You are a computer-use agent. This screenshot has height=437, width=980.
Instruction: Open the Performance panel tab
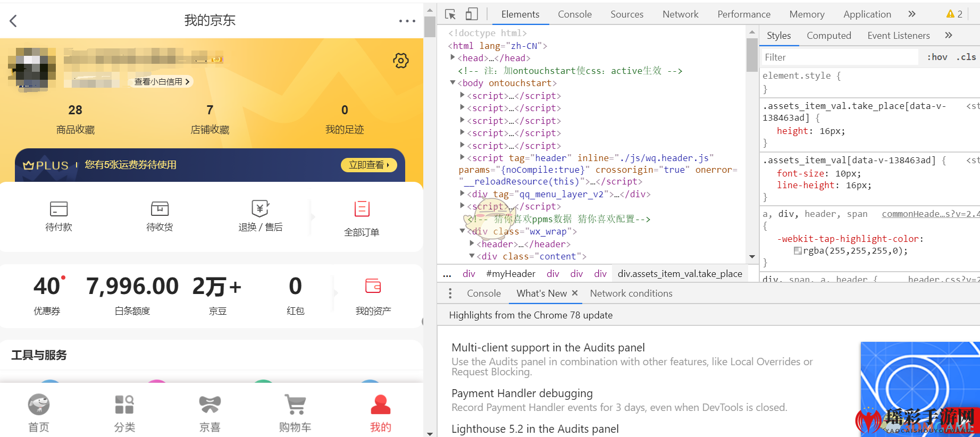[x=744, y=14]
